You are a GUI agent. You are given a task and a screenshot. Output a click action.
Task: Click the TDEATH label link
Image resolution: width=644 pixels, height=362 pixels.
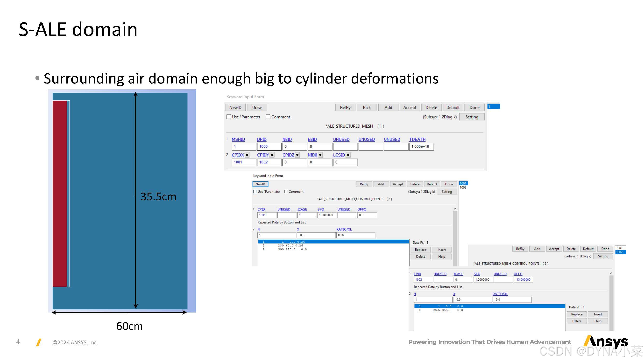coord(417,139)
